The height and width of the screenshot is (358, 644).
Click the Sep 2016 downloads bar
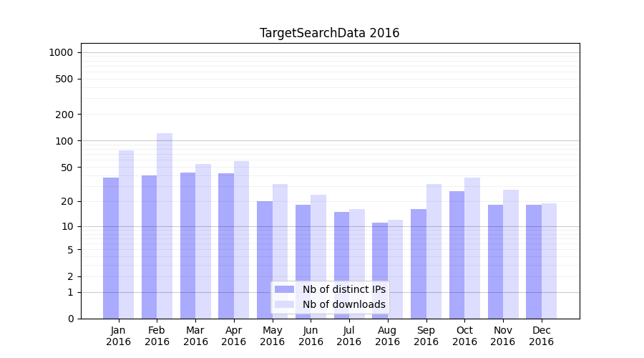tap(434, 251)
